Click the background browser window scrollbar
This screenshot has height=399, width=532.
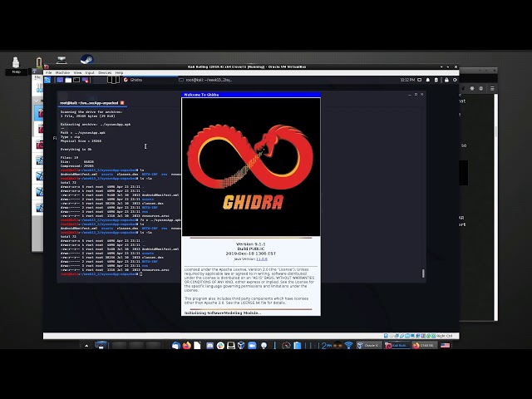[x=496, y=207]
